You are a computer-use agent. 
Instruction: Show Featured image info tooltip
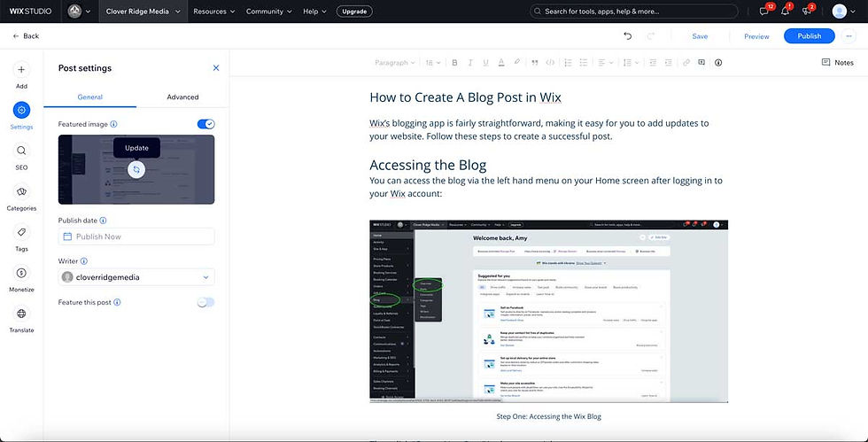pyautogui.click(x=113, y=125)
